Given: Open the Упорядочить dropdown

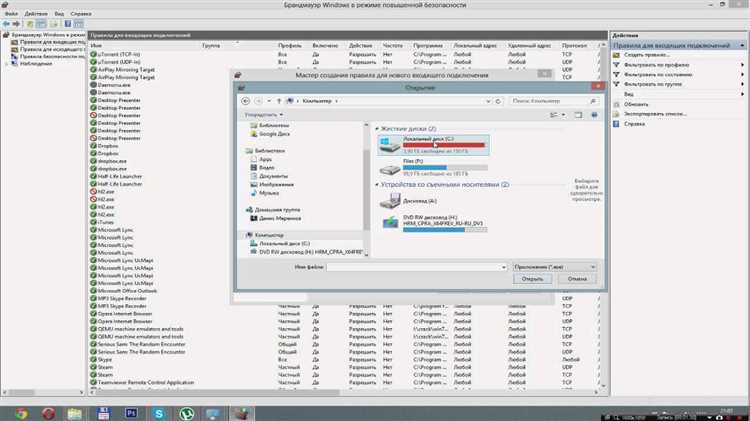Looking at the screenshot, I should tap(264, 115).
